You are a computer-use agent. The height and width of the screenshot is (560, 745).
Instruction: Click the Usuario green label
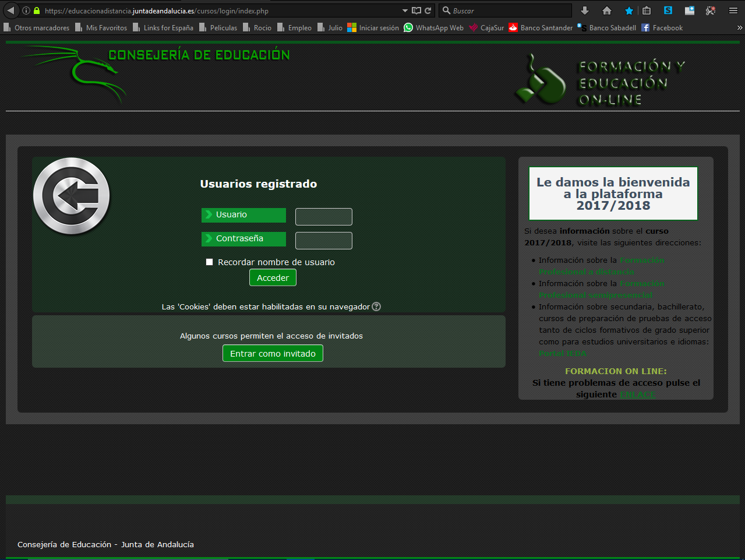click(243, 215)
